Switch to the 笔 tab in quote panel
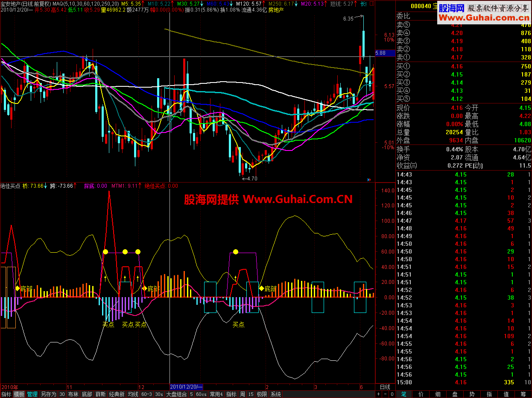 pyautogui.click(x=404, y=394)
